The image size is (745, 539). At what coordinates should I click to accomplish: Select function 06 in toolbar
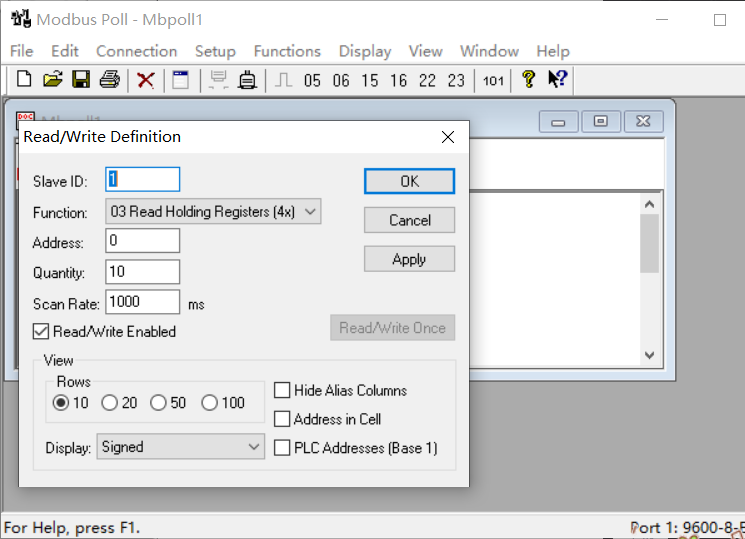click(341, 80)
